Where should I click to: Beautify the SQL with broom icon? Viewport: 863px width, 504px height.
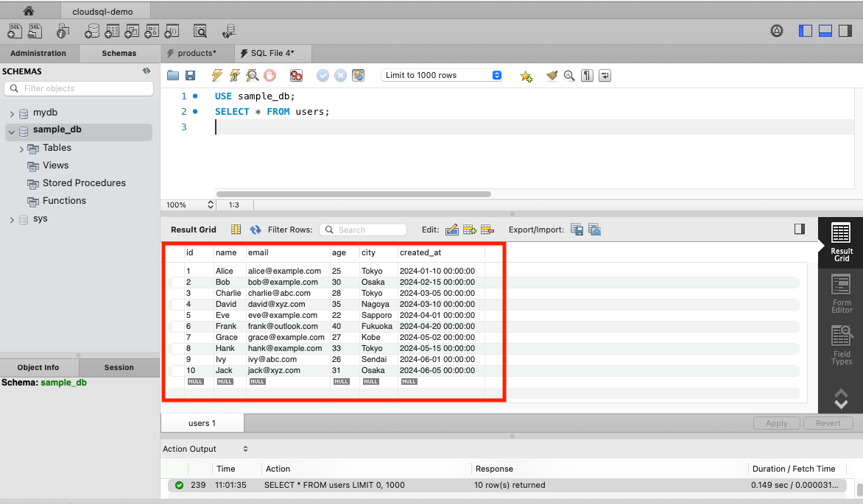click(552, 75)
